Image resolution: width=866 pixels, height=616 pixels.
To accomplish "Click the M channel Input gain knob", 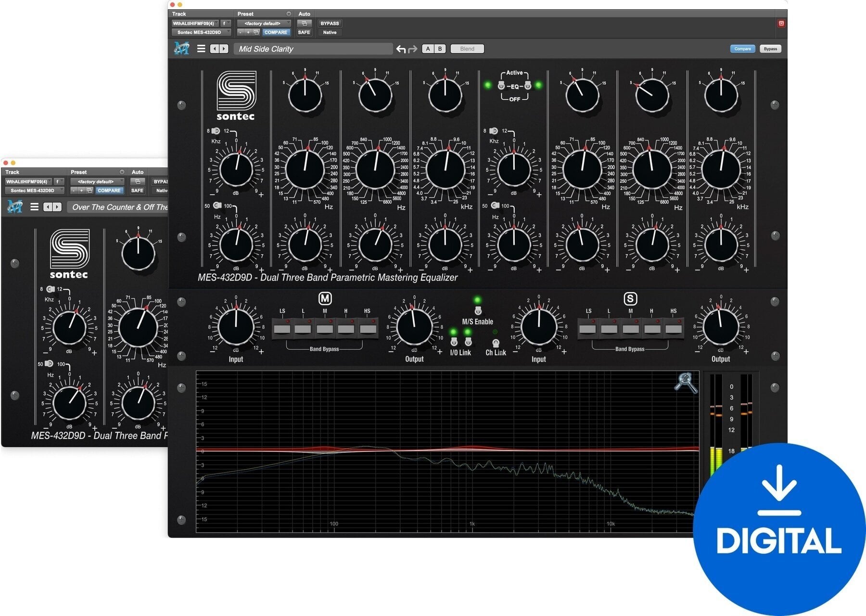I will [x=236, y=326].
